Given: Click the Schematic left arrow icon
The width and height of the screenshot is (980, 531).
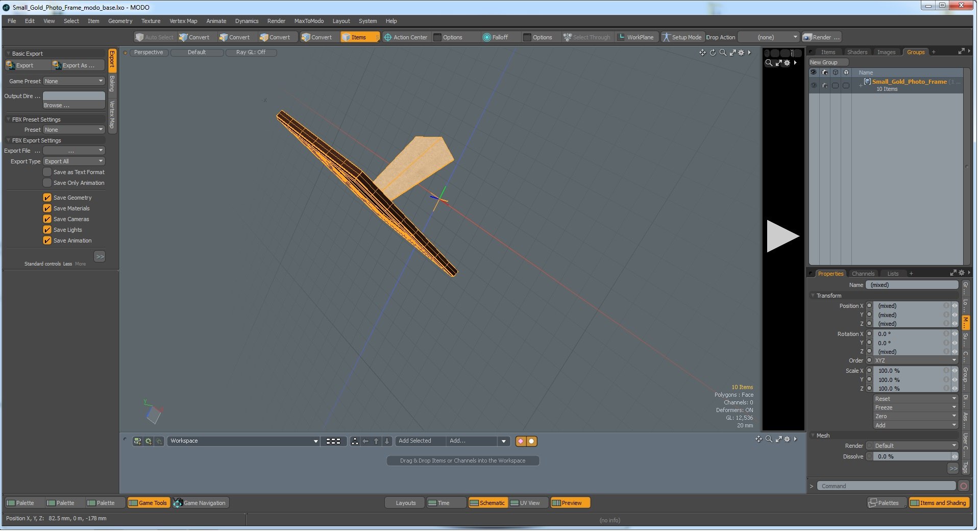Looking at the screenshot, I should pos(365,441).
